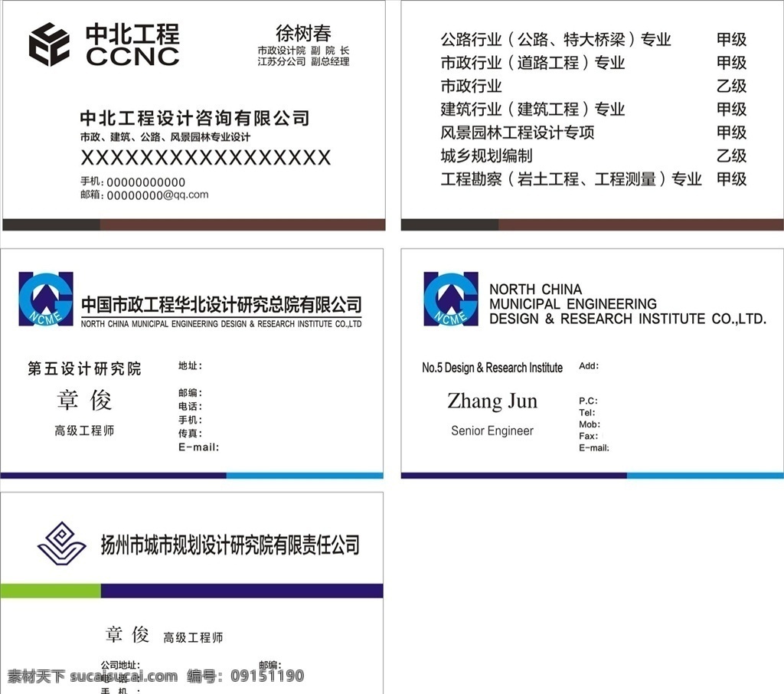784x694 pixels.
Task: Click the '公司地址:' label
Action: click(120, 665)
